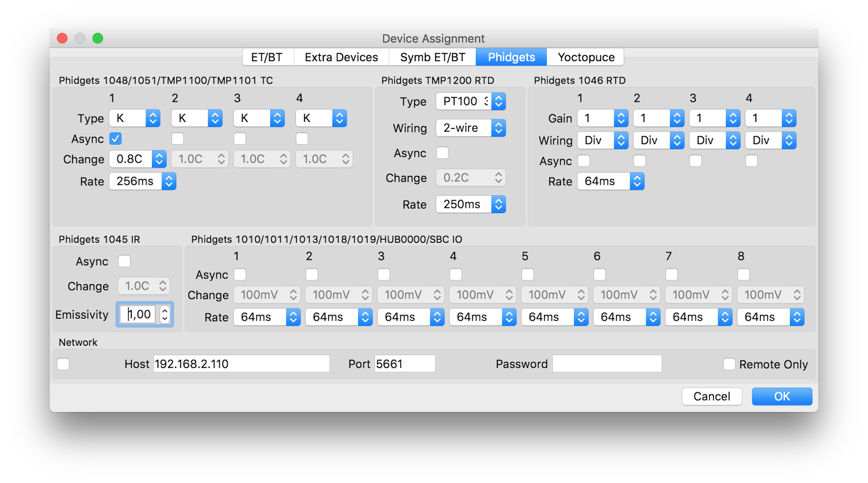This screenshot has height=483, width=868.
Task: Open 1046 RTD Wiring Div dropdown channel 4
Action: click(x=770, y=140)
